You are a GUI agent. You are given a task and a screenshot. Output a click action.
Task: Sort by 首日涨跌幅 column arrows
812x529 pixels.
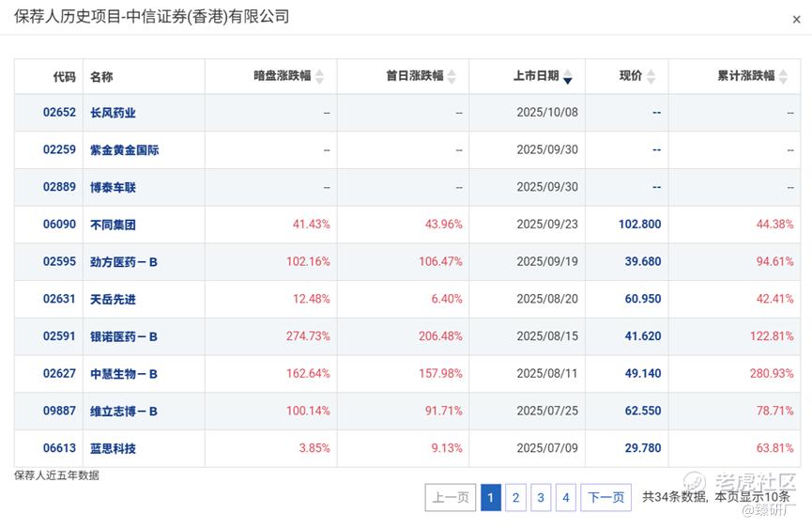[452, 77]
